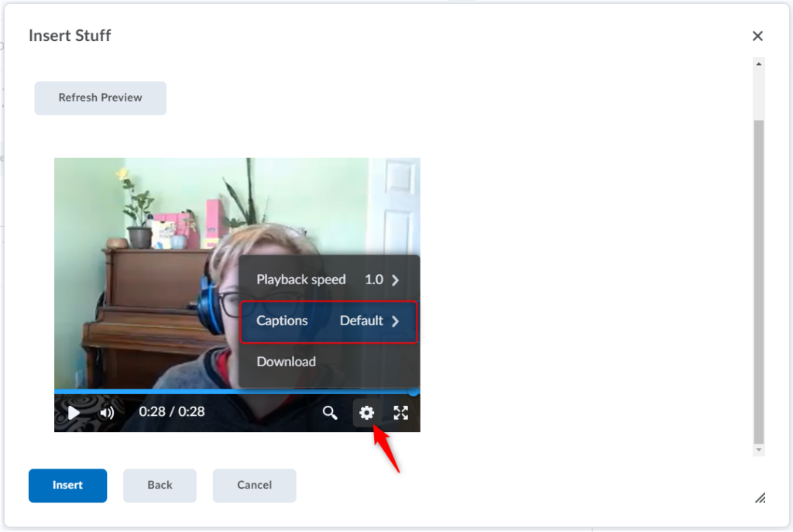
Task: Click the scrollbar down arrow
Action: coord(759,450)
